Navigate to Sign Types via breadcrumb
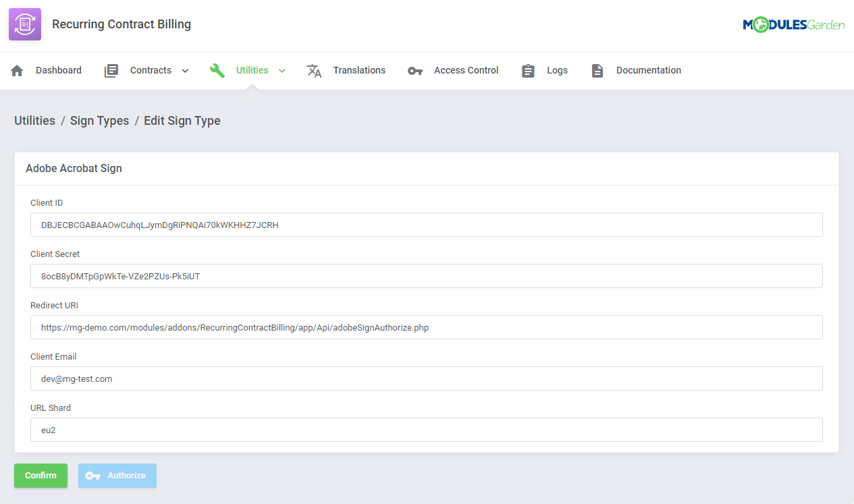 [x=99, y=120]
